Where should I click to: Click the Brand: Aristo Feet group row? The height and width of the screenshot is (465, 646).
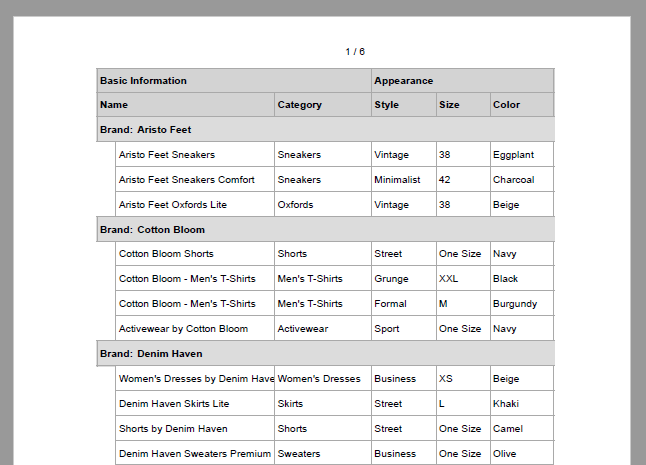click(x=325, y=130)
